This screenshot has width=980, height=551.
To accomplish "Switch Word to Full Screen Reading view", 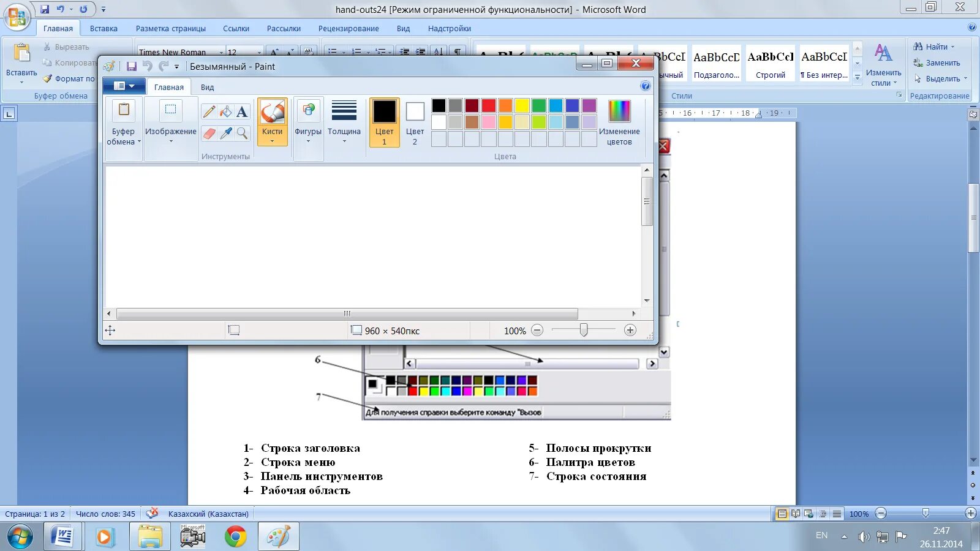I will (x=795, y=514).
